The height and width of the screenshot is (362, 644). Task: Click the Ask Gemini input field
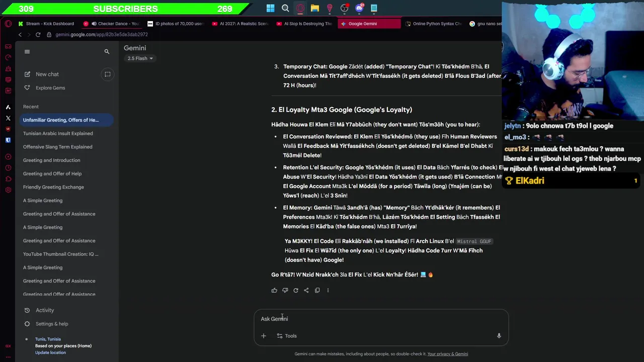point(381,319)
